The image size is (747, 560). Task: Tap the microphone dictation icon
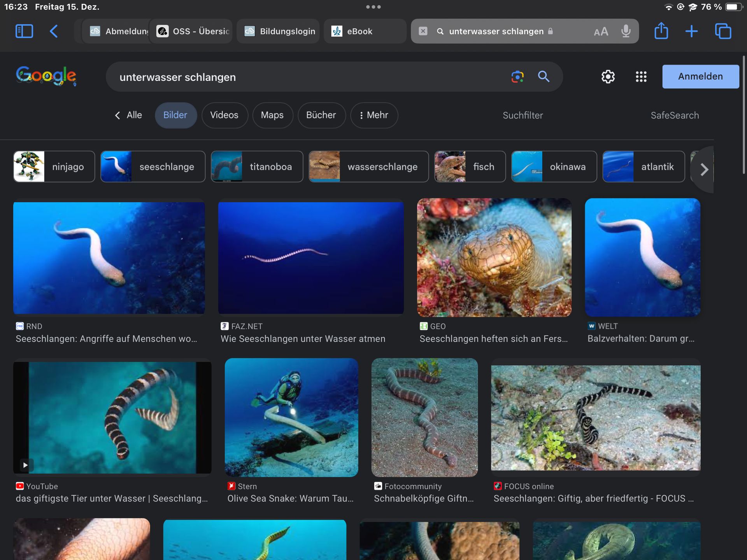point(626,31)
